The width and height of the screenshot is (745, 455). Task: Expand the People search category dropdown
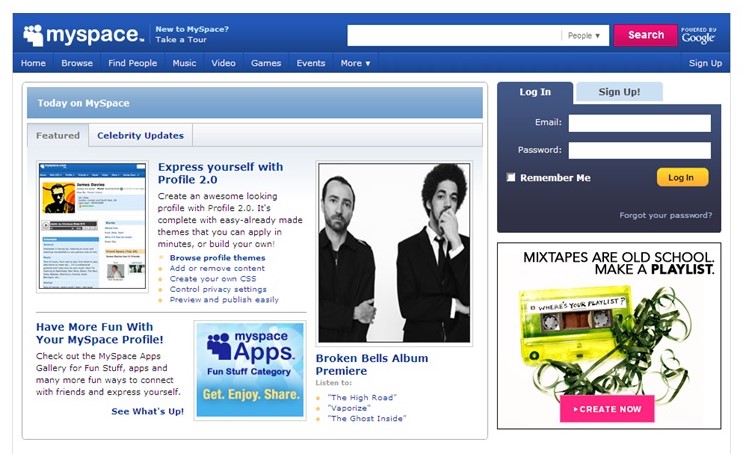point(584,36)
